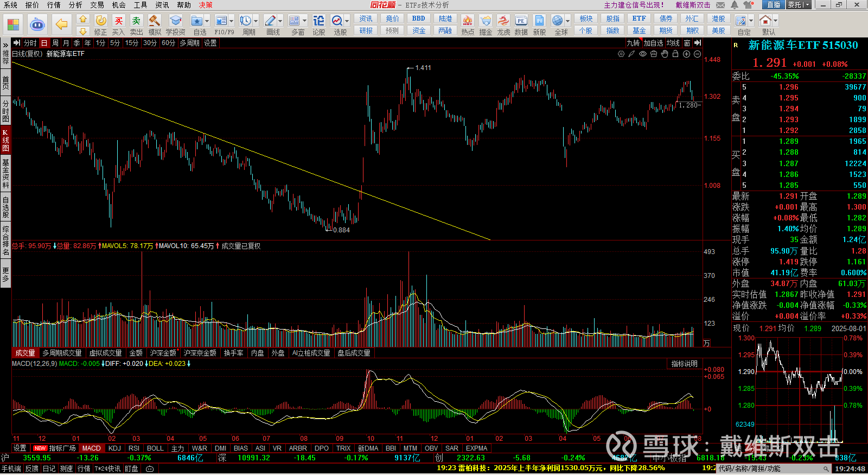Click 加自选 add to watchlist
This screenshot has height=475, width=868.
653,43
